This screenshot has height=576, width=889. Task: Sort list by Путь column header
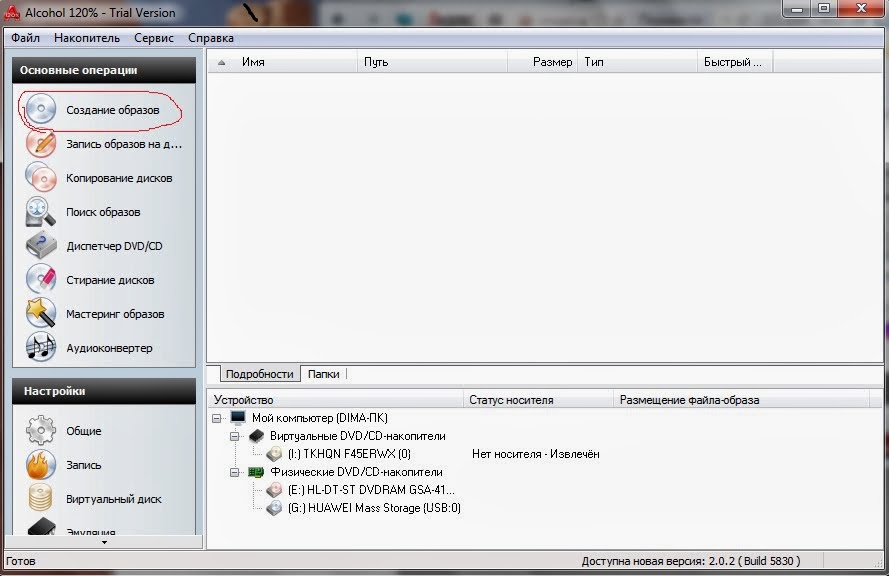tap(433, 62)
